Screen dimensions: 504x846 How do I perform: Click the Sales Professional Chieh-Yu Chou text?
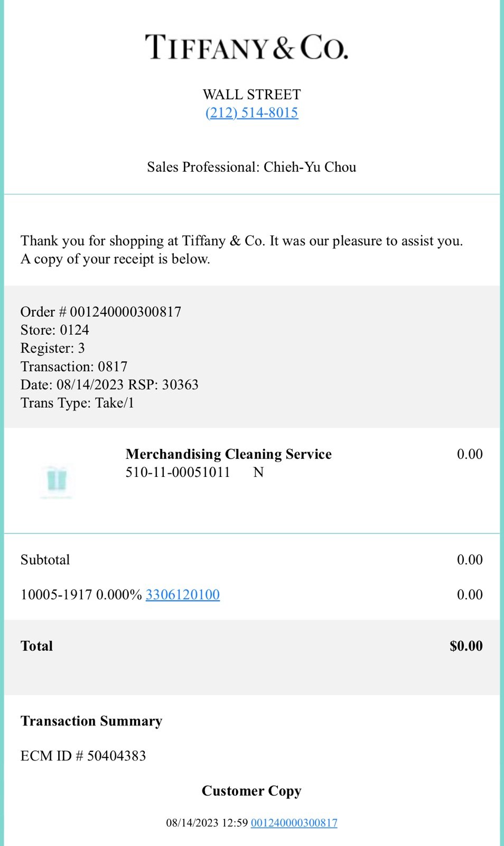coord(252,167)
